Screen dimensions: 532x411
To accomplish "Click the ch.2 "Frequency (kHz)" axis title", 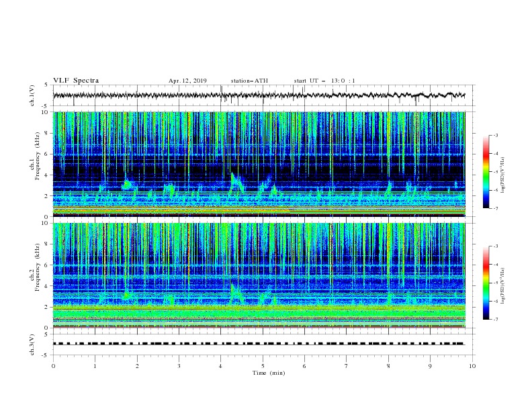I will pos(37,267).
